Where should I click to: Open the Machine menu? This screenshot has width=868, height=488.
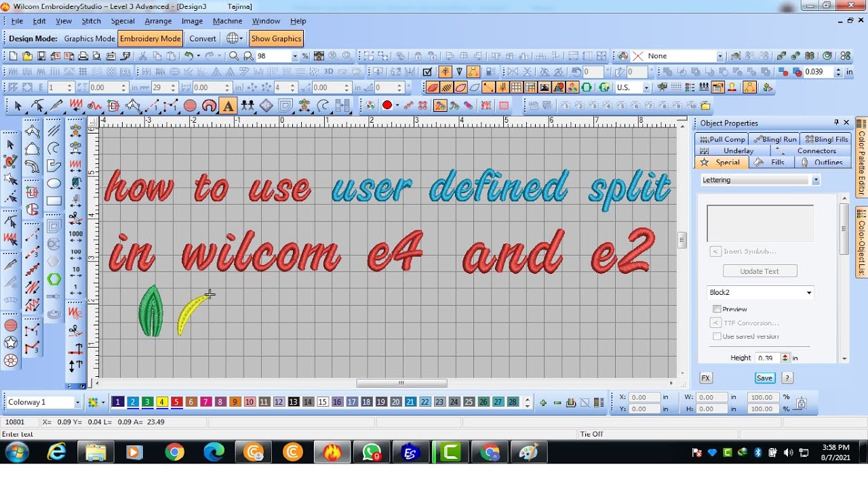(x=227, y=21)
